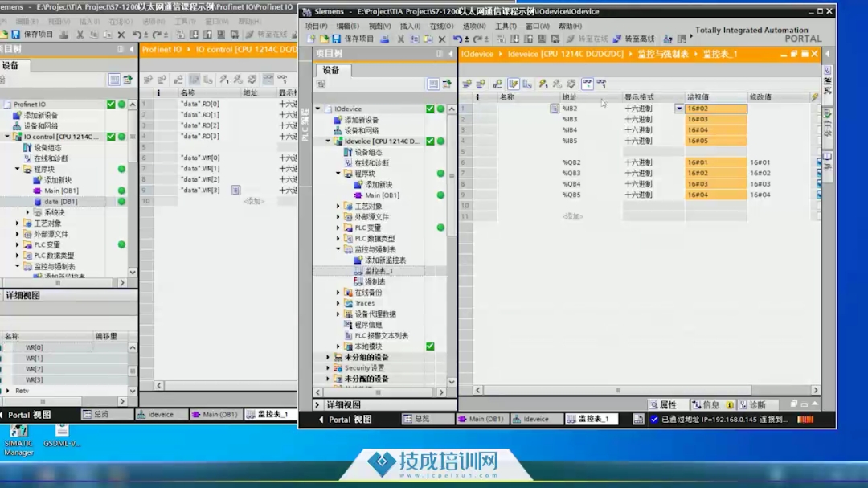Click the download to device icon in IOdevice toolbar
The height and width of the screenshot is (488, 868).
click(x=515, y=39)
